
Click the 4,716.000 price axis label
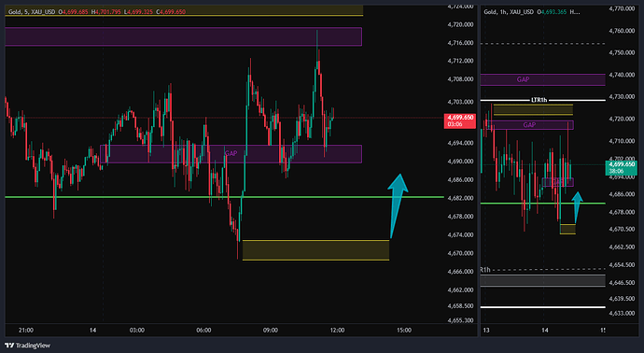pyautogui.click(x=460, y=43)
